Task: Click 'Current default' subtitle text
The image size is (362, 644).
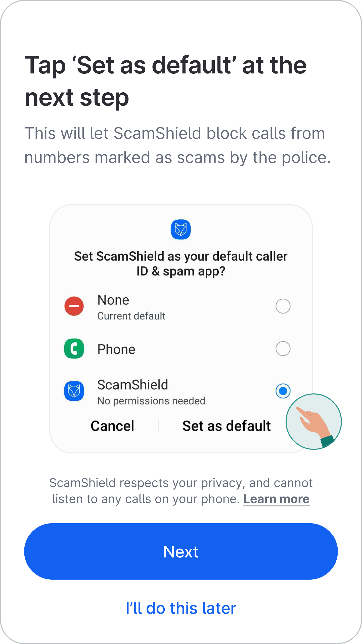Action: pyautogui.click(x=131, y=316)
